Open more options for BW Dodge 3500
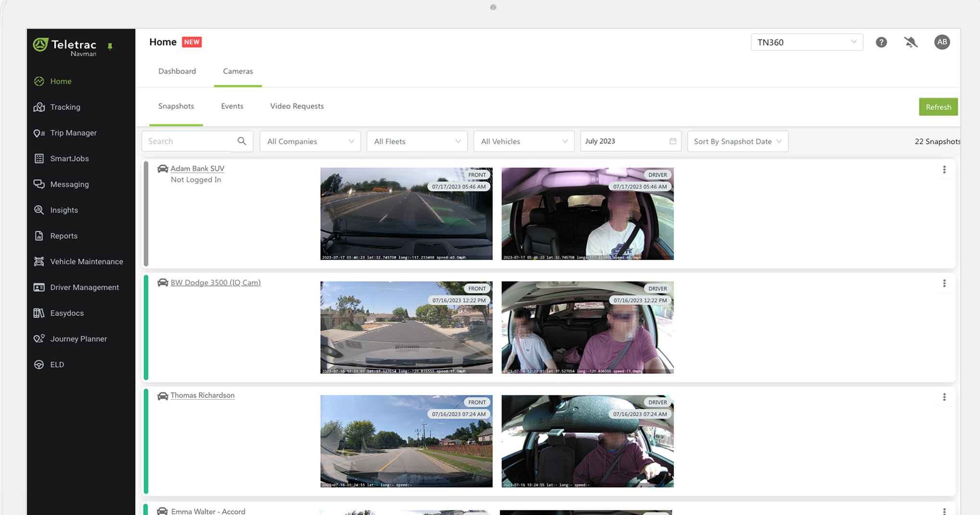 coord(944,283)
